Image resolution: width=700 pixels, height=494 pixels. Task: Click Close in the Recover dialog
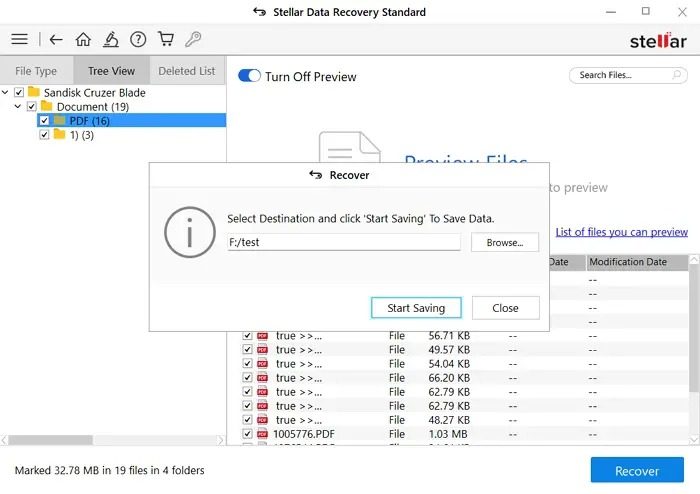(505, 308)
